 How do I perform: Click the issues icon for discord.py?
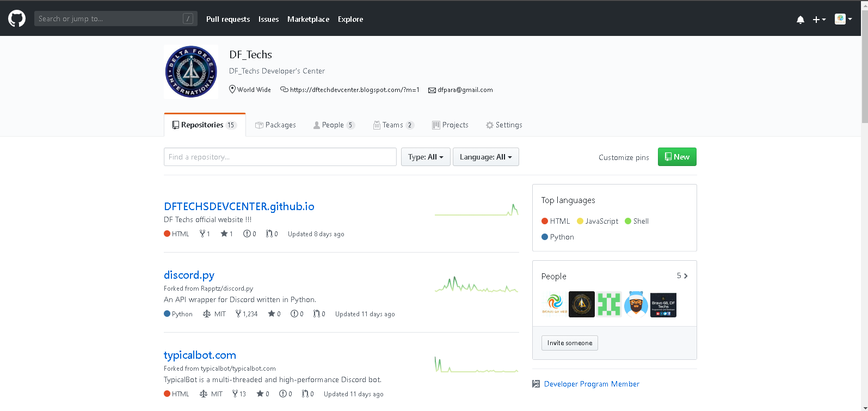tap(294, 314)
